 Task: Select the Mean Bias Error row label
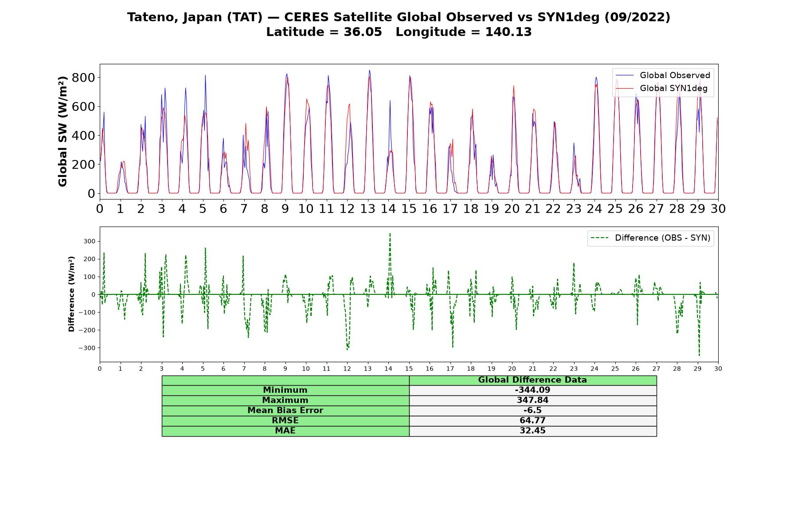coord(285,411)
